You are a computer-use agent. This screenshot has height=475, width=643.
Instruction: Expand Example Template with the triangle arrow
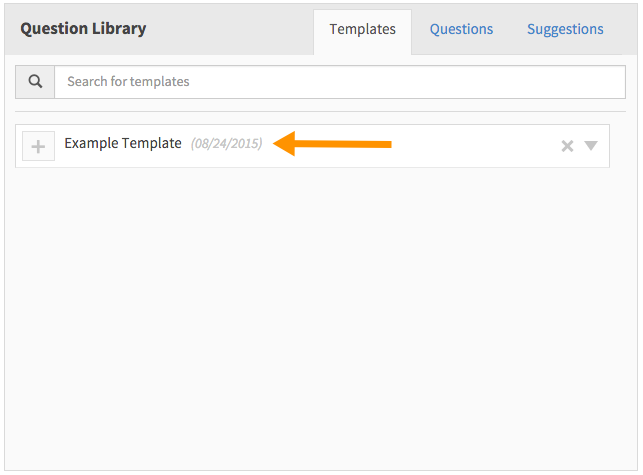pyautogui.click(x=591, y=145)
